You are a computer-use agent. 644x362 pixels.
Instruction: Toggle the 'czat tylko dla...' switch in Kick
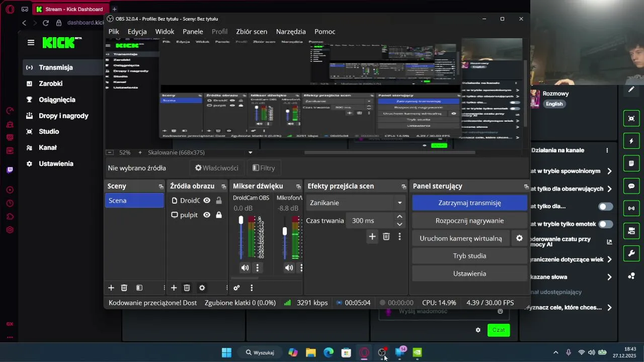[606, 207]
